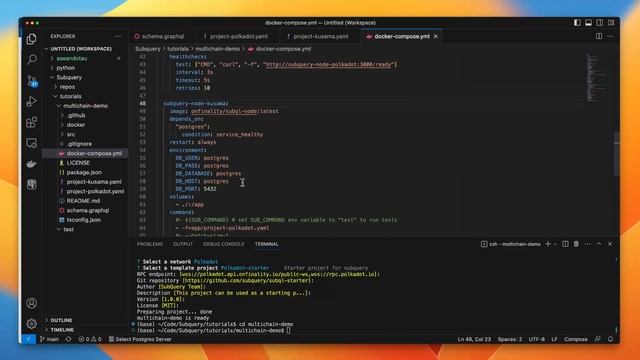Collapse the multichain-demo folder

(85, 106)
